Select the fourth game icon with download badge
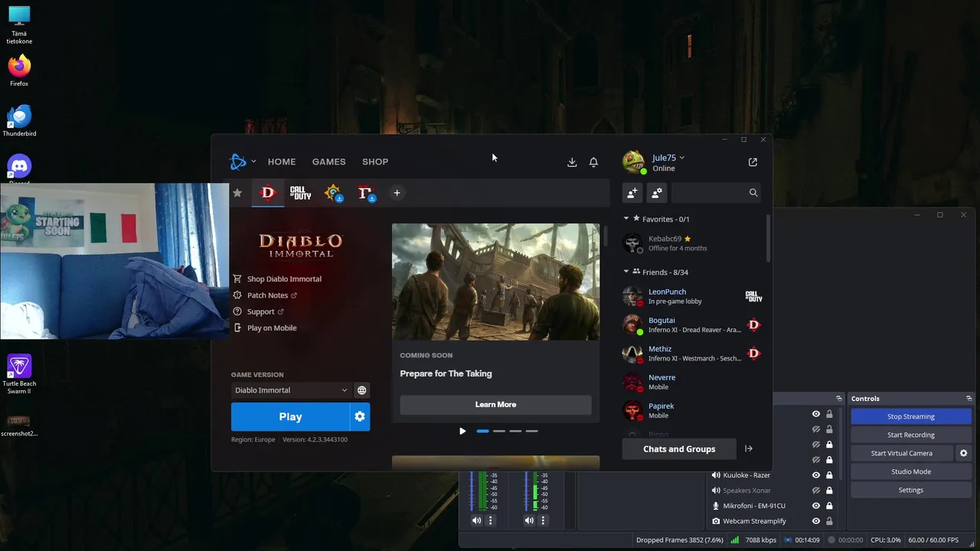 [x=365, y=193]
